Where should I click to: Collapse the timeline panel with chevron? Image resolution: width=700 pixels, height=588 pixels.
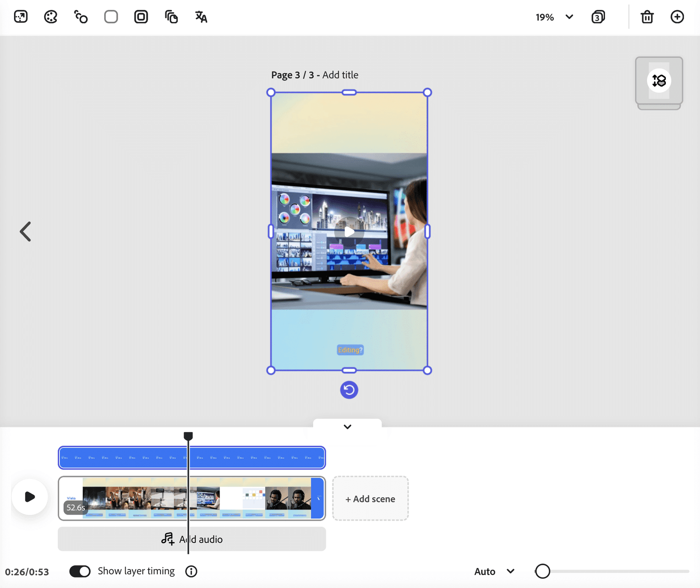(347, 427)
